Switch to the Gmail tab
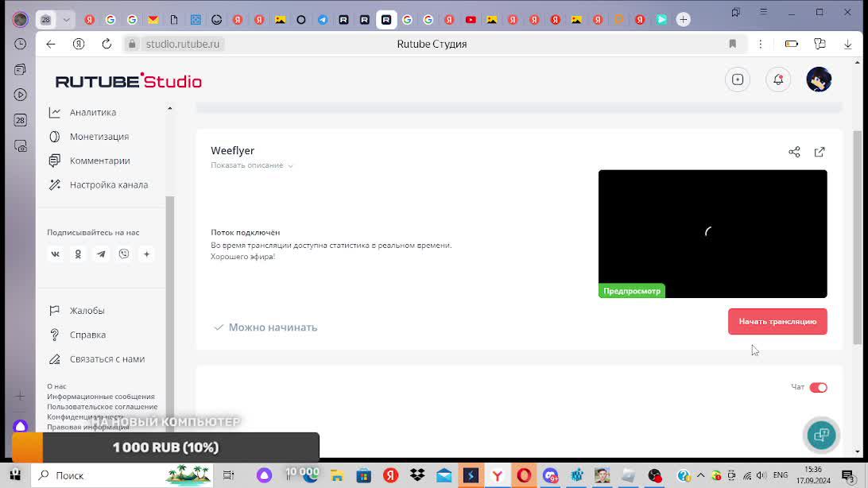868x488 pixels. pos(153,20)
